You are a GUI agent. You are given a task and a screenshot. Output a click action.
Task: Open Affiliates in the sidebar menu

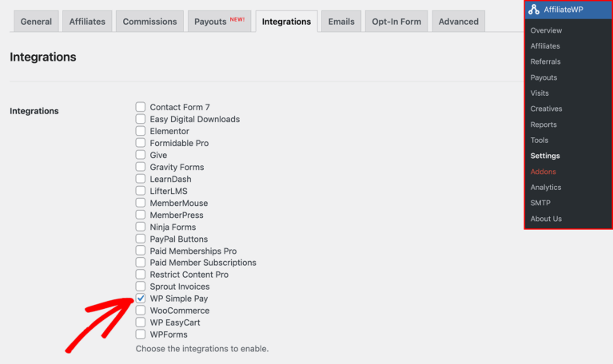pyautogui.click(x=545, y=45)
